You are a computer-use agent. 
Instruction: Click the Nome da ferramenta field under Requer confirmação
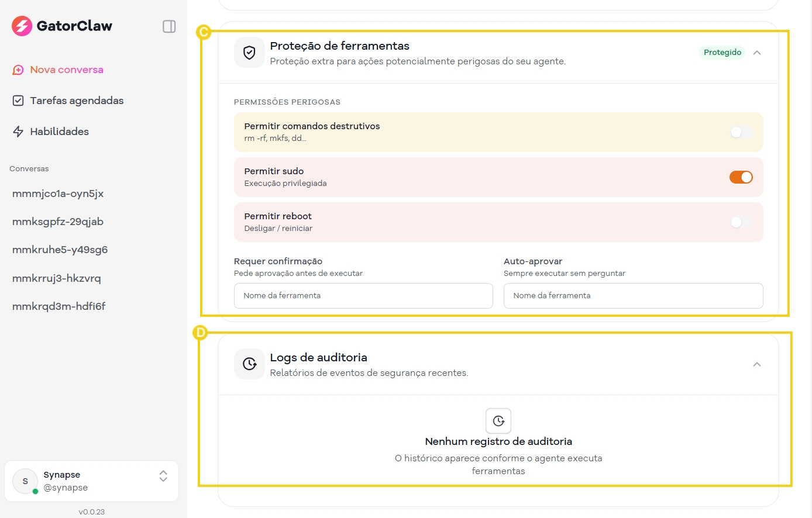(363, 296)
